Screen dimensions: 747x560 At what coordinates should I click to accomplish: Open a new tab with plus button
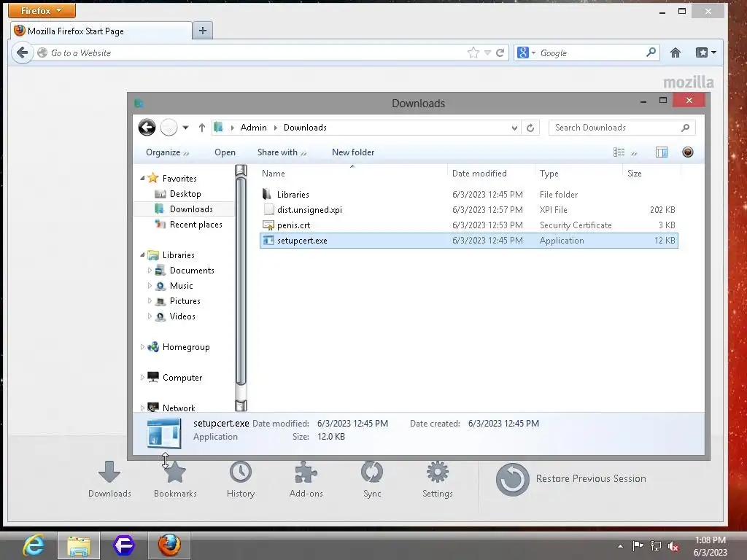click(203, 31)
